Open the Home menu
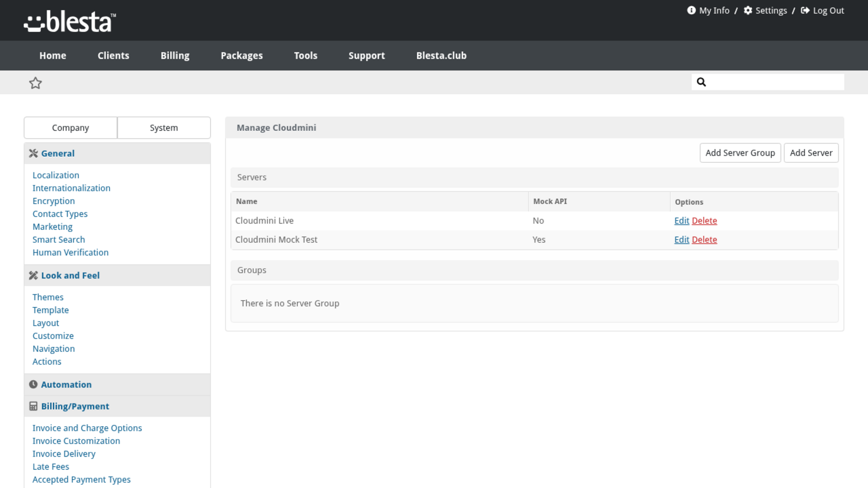868x488 pixels. coord(52,56)
